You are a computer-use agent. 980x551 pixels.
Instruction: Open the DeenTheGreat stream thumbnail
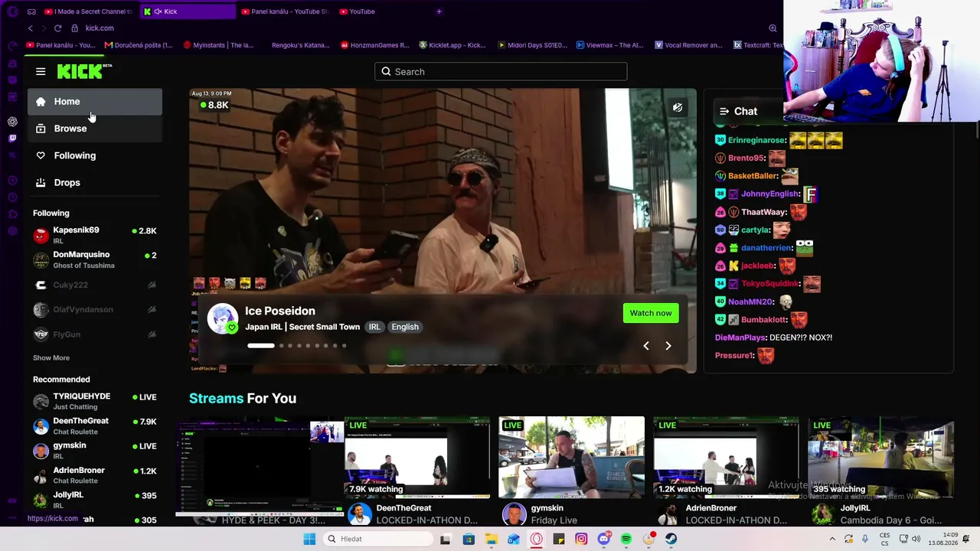pos(417,458)
